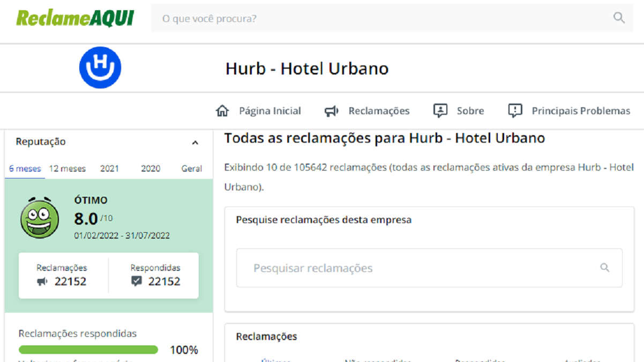Click the Página Inicial house icon
The width and height of the screenshot is (644, 362).
pos(222,111)
